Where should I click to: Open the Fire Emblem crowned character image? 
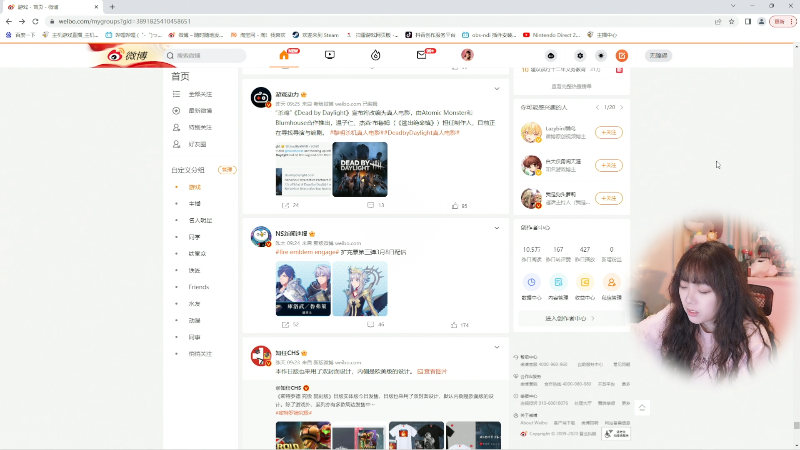[360, 289]
